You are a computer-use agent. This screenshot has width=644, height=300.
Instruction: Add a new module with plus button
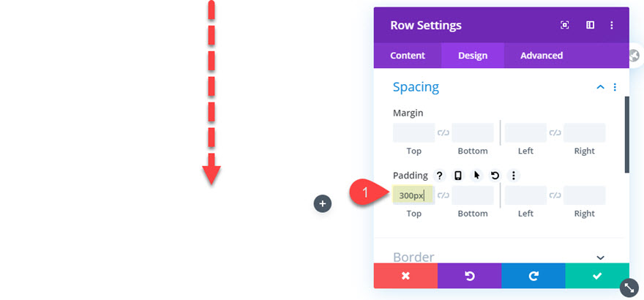tap(323, 203)
